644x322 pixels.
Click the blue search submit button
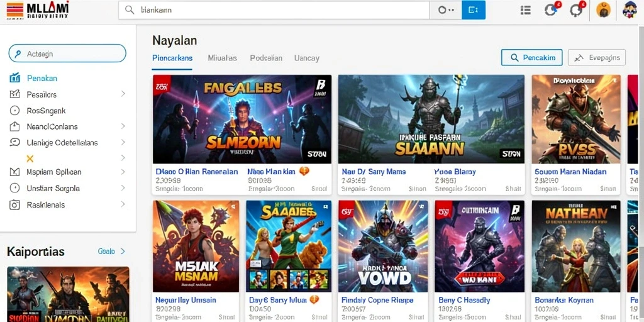point(474,10)
